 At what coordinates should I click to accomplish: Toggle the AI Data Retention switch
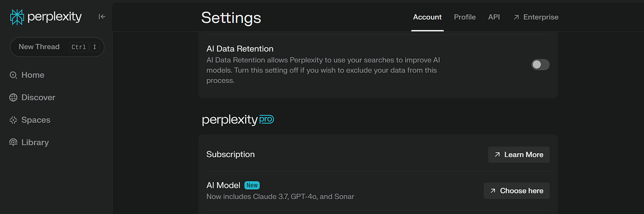point(540,64)
